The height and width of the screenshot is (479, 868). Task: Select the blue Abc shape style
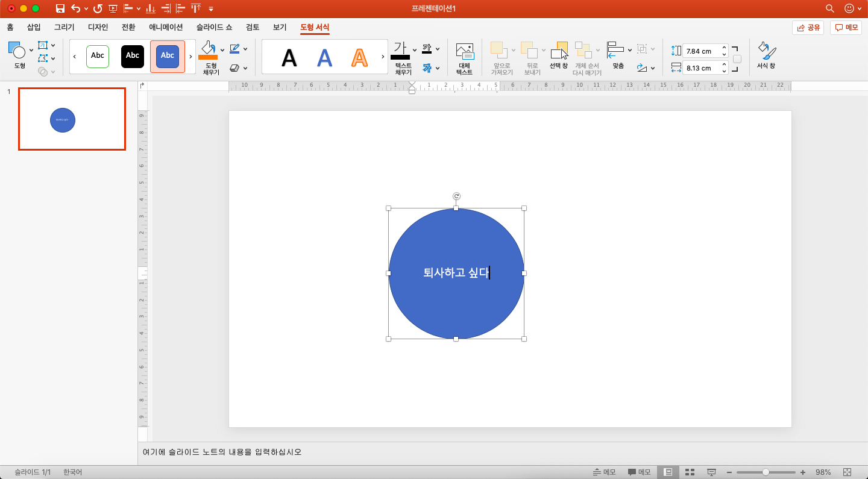coord(168,56)
